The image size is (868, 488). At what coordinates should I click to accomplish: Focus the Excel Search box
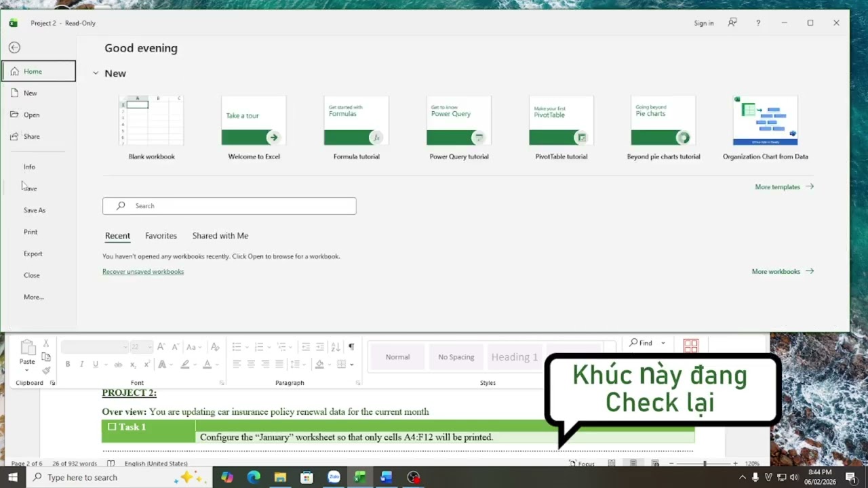[x=229, y=206]
